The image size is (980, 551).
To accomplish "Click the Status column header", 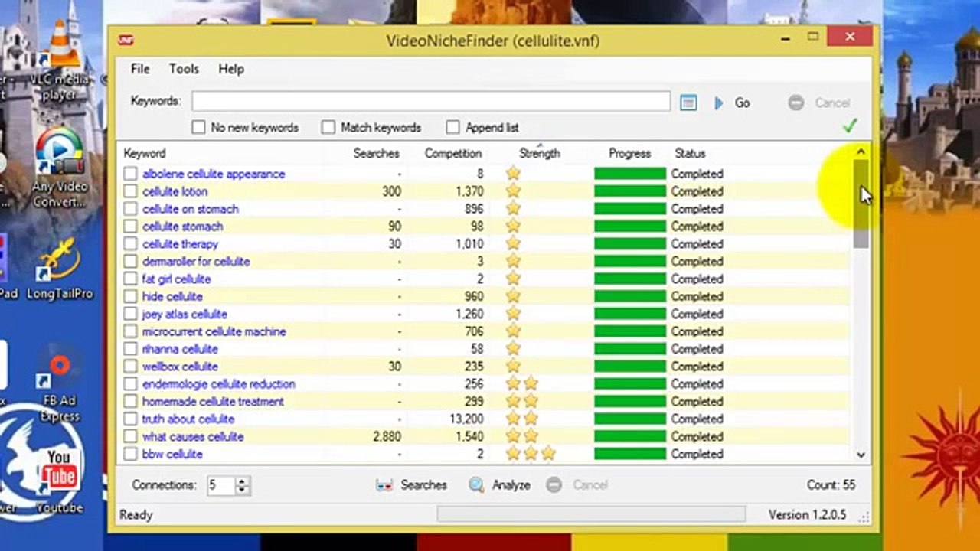I will click(690, 153).
